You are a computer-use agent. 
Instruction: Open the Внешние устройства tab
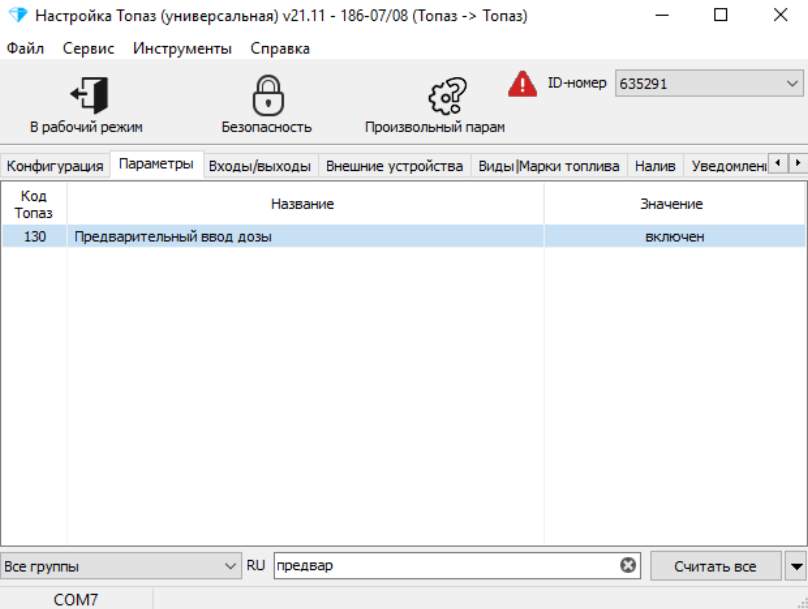(394, 166)
